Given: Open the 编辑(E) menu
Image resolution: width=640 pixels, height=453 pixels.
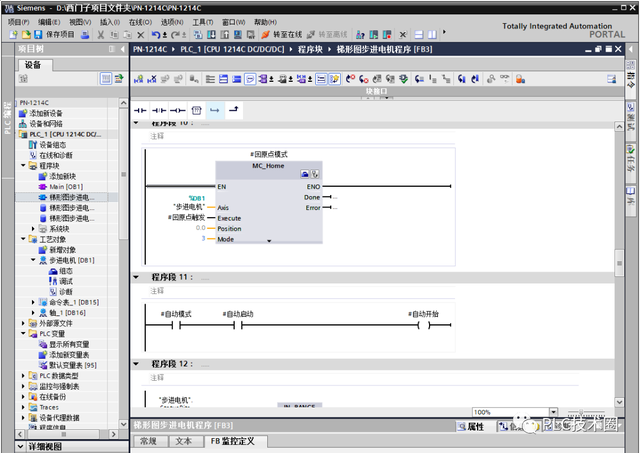Looking at the screenshot, I should (x=49, y=22).
